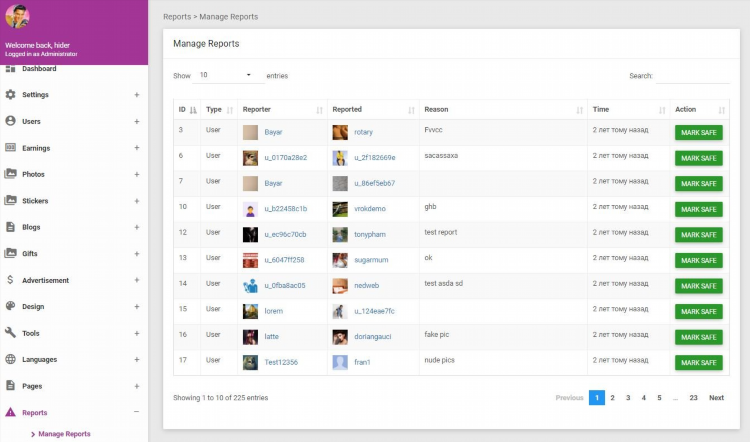Screen dimensions: 750x442
Task: Click the Gifts folder icon
Action: [10, 254]
